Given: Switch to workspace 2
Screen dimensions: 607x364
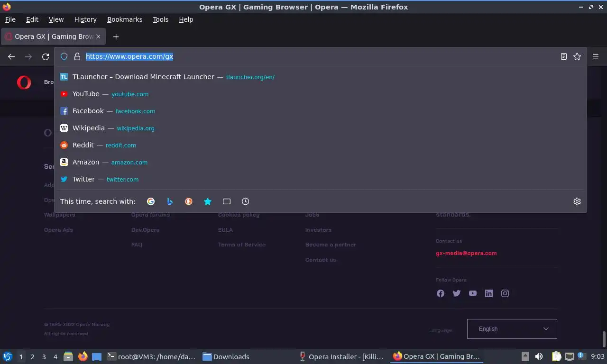Looking at the screenshot, I should pos(32,357).
